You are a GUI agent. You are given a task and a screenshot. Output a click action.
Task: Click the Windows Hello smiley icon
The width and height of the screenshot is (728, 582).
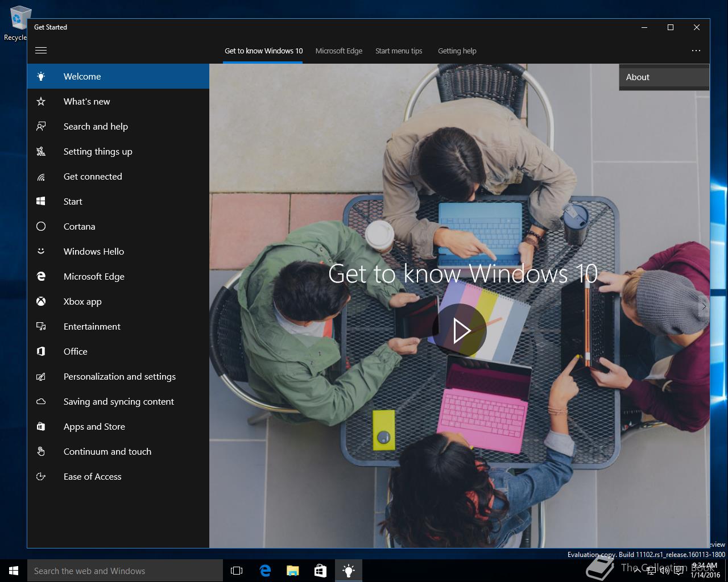(x=41, y=251)
